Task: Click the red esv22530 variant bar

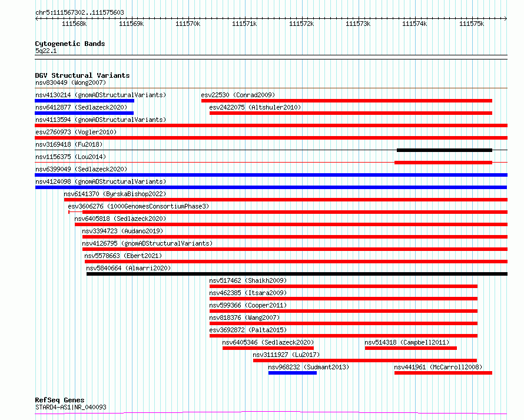Action: point(347,101)
